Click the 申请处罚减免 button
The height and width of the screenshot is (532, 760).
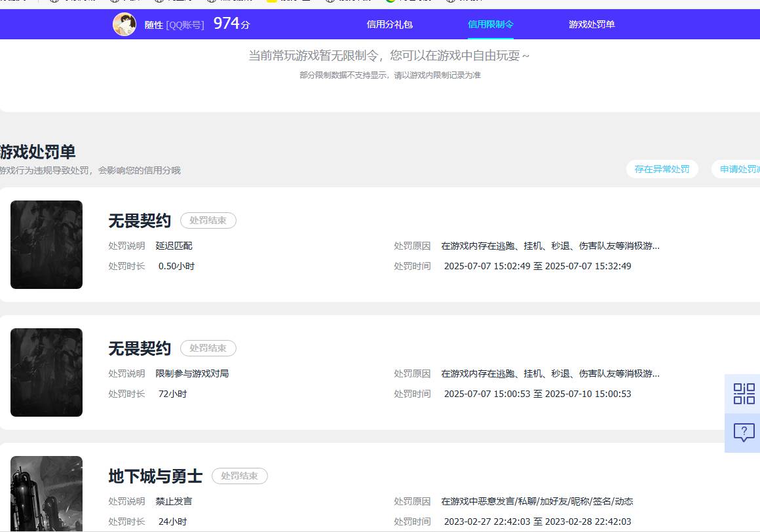pos(740,168)
